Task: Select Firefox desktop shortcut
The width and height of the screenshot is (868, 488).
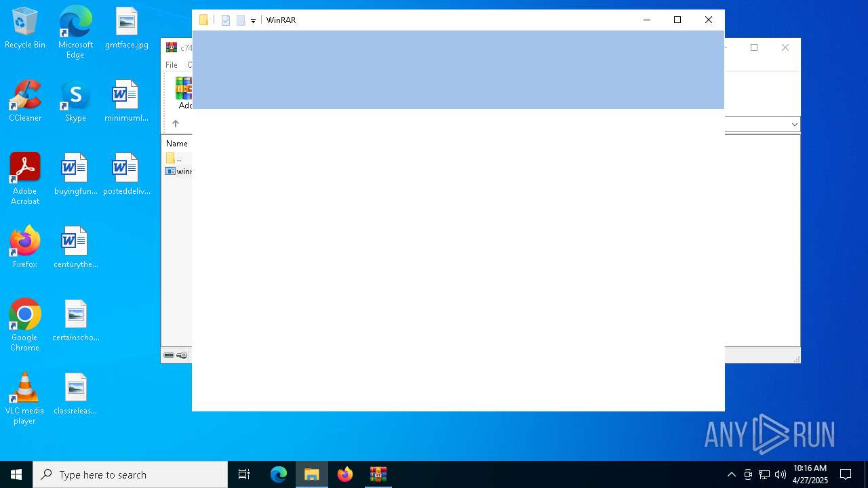Action: (25, 247)
